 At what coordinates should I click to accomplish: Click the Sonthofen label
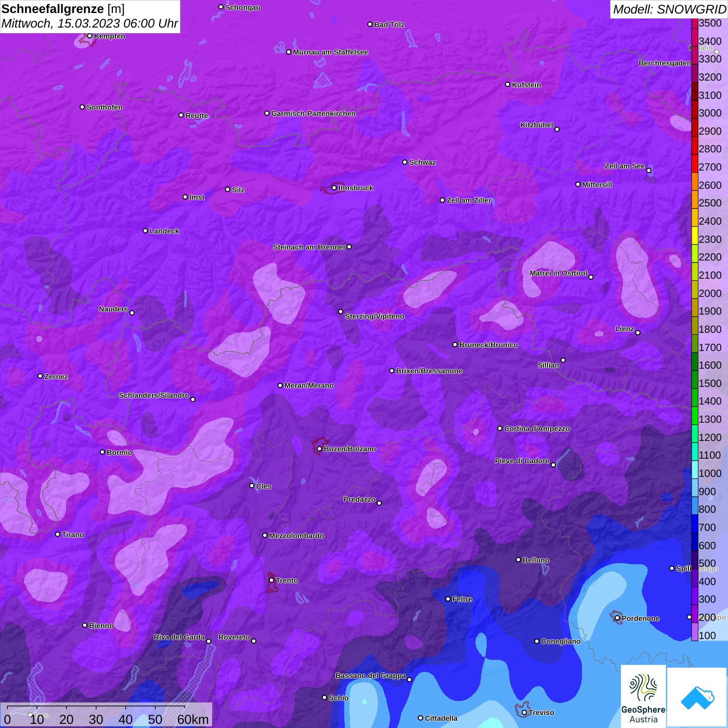click(x=105, y=107)
